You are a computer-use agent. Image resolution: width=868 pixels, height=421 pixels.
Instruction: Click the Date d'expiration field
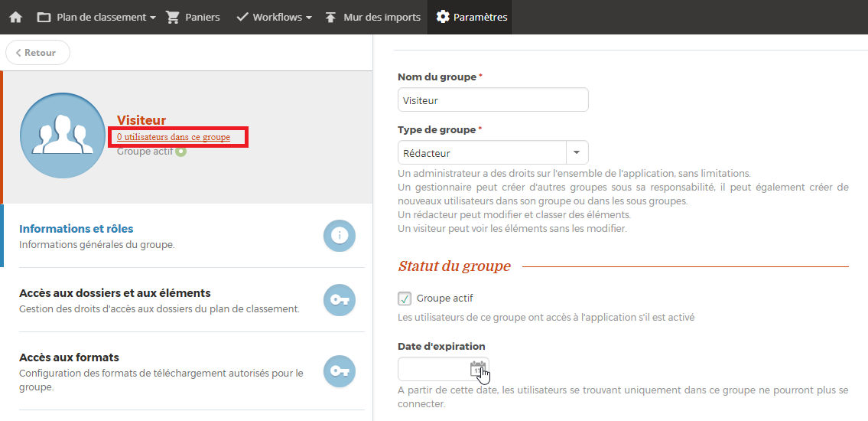pyautogui.click(x=443, y=369)
